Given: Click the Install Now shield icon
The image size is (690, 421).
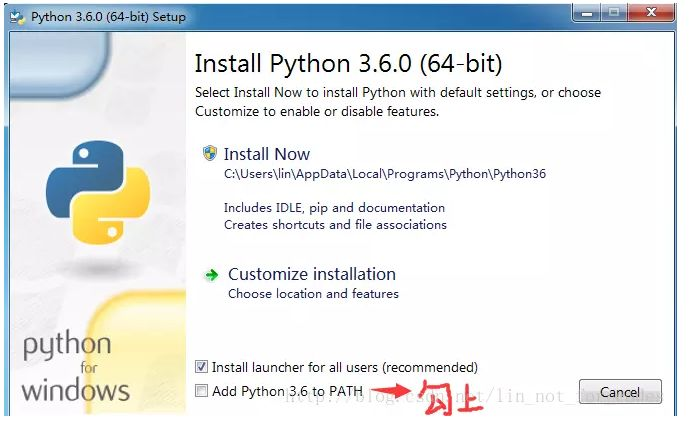Looking at the screenshot, I should coord(210,153).
